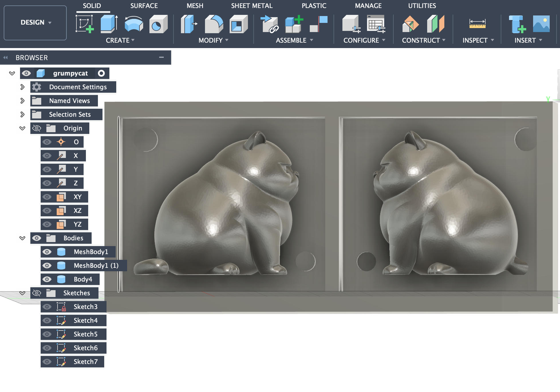
Task: Open the Insert Fastener bolt icon
Action: pyautogui.click(x=517, y=24)
